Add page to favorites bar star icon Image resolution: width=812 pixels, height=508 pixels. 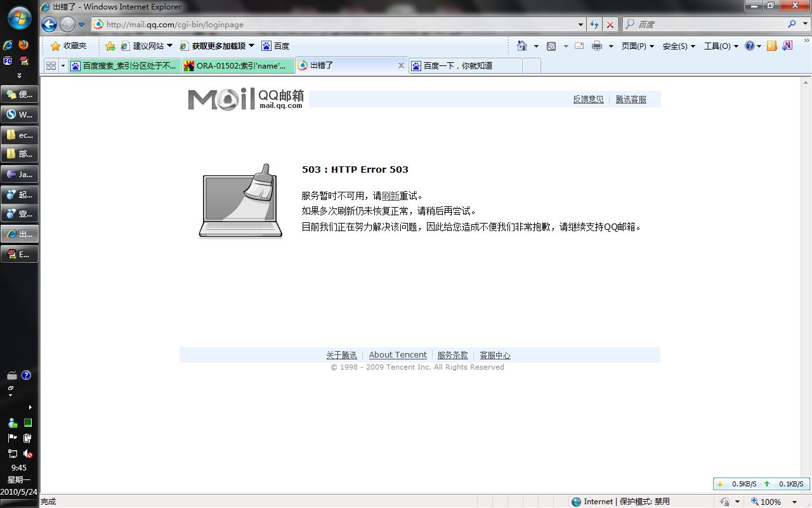110,46
